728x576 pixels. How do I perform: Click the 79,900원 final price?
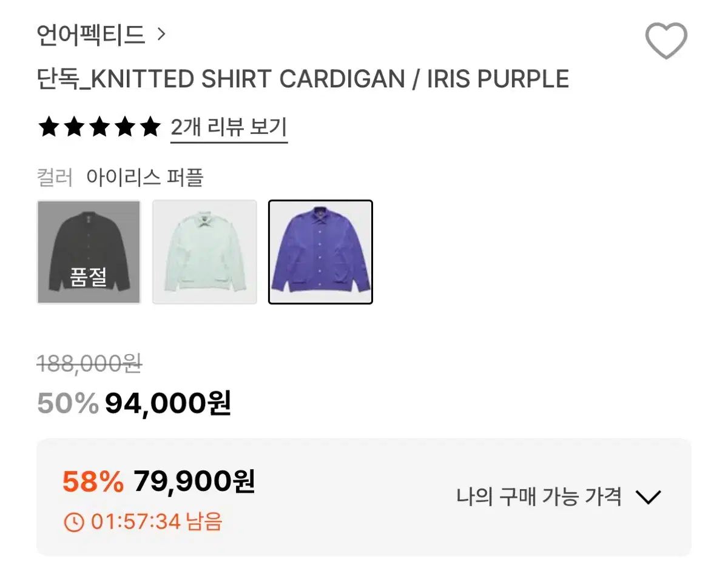[194, 482]
